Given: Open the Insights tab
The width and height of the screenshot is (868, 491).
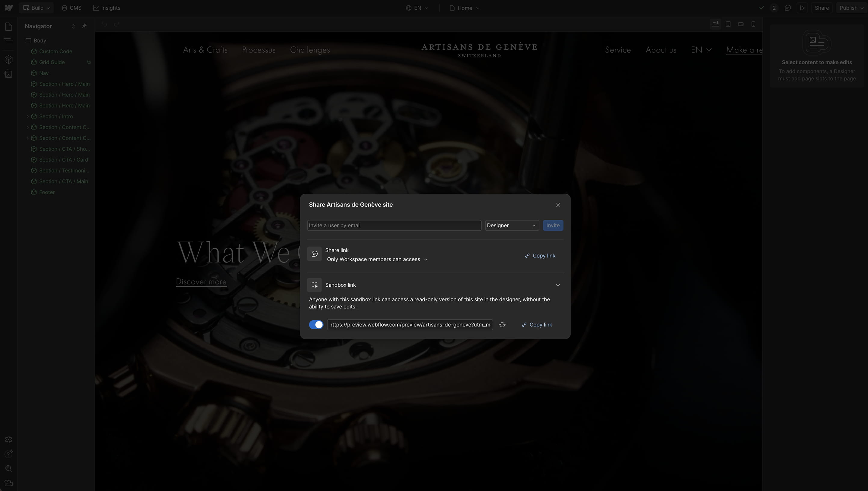Looking at the screenshot, I should (106, 8).
